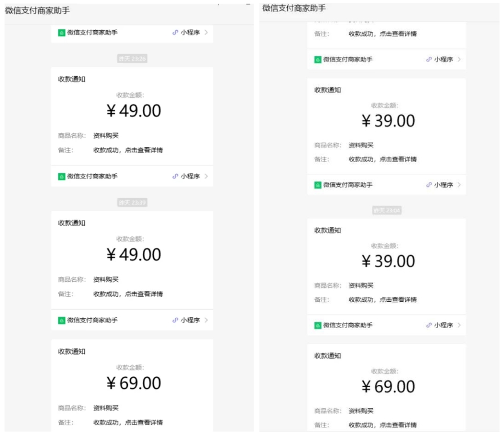Click the ¥49.00 amount in the 23:26 card
Viewport: 504px width, 436px height.
(134, 111)
